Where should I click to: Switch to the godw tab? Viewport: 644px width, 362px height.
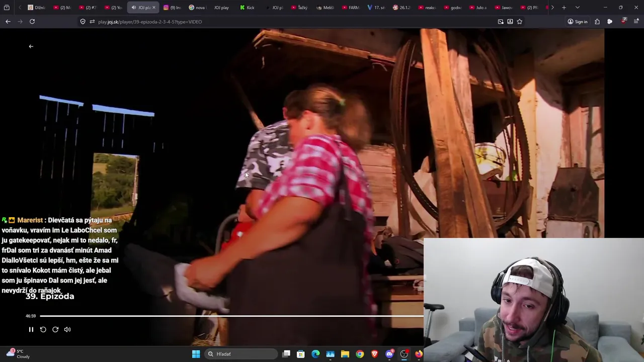coord(453,8)
